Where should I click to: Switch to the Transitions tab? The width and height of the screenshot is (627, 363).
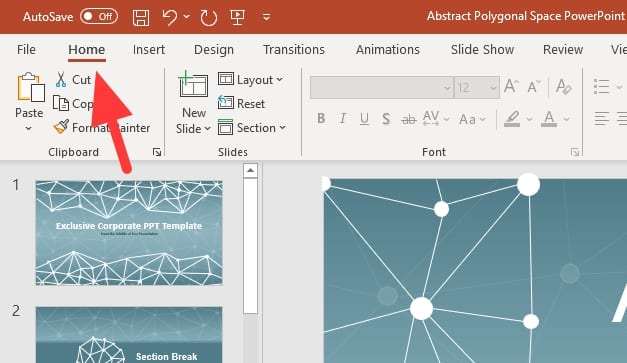click(x=294, y=50)
